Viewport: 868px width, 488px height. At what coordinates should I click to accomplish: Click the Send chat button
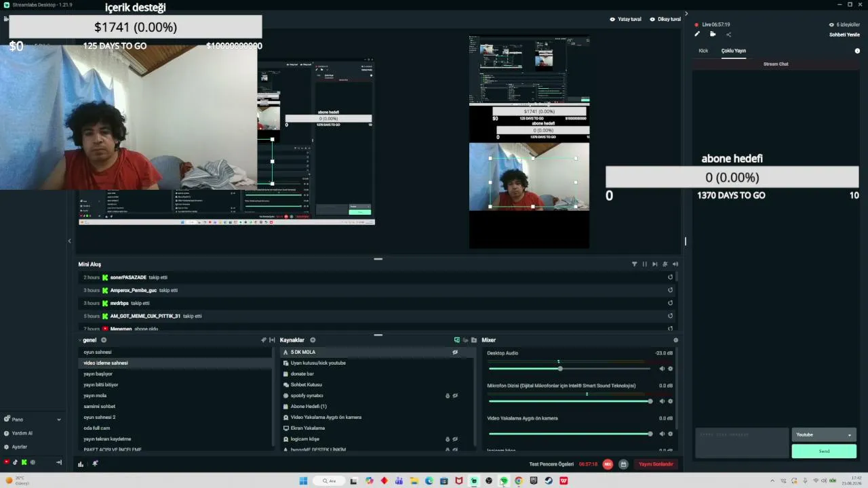pos(824,451)
